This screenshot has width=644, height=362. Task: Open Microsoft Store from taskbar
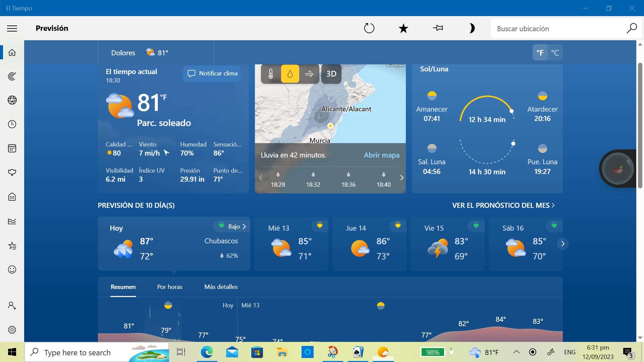click(x=257, y=352)
